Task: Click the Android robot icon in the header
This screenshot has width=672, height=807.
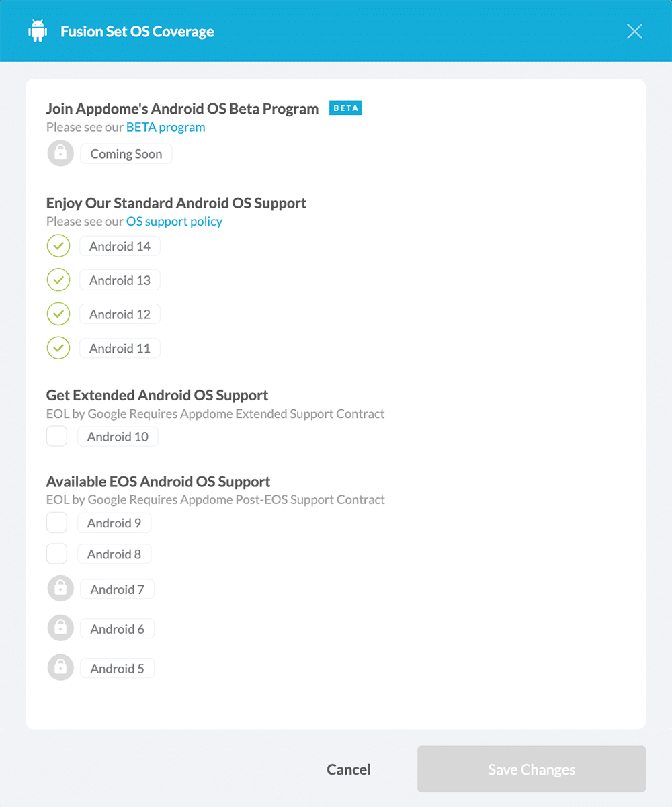Action: click(x=38, y=31)
